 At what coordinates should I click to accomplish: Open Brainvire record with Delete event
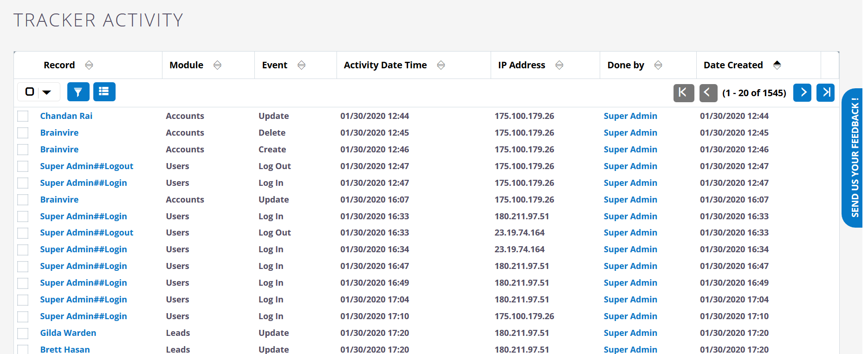coord(59,133)
